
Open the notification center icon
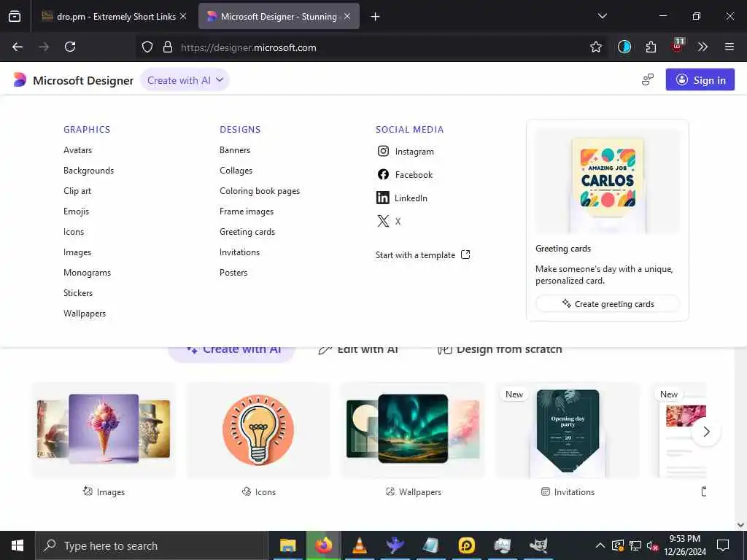pyautogui.click(x=723, y=545)
